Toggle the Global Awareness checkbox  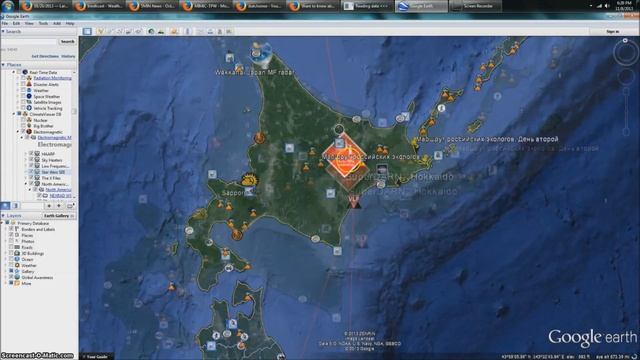click(x=11, y=277)
